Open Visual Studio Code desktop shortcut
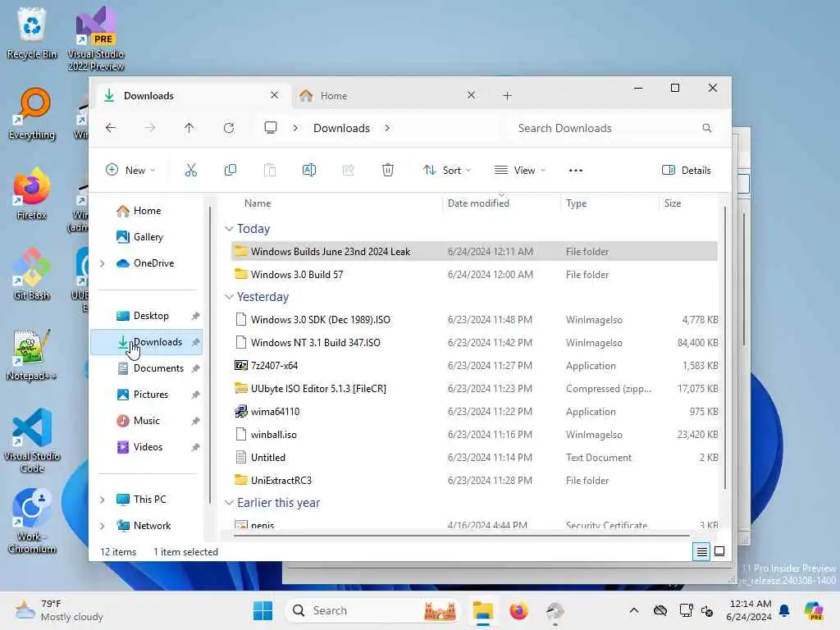This screenshot has height=630, width=840. pyautogui.click(x=32, y=441)
